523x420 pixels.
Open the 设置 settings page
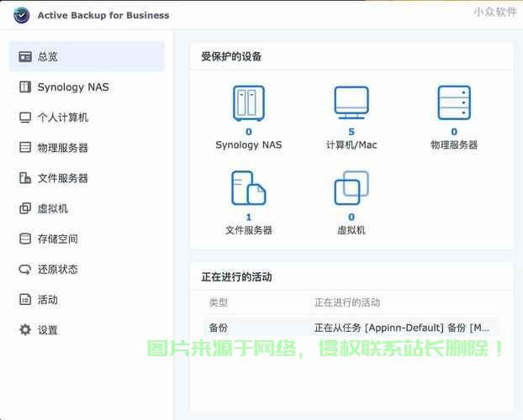click(x=87, y=329)
